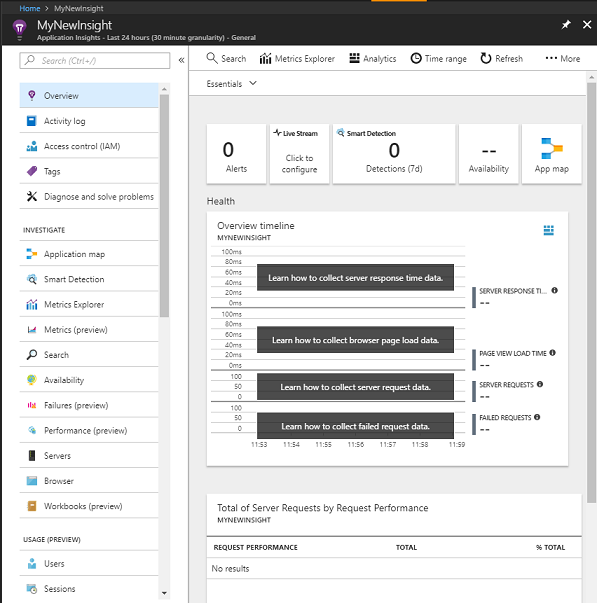Click the Sessions icon under Usage
This screenshot has height=603, width=597.
pyautogui.click(x=32, y=589)
